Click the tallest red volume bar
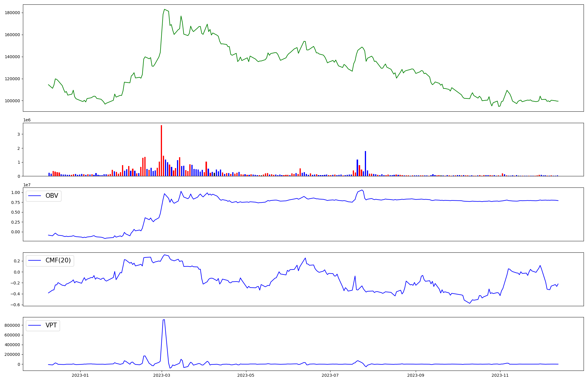 [161, 150]
